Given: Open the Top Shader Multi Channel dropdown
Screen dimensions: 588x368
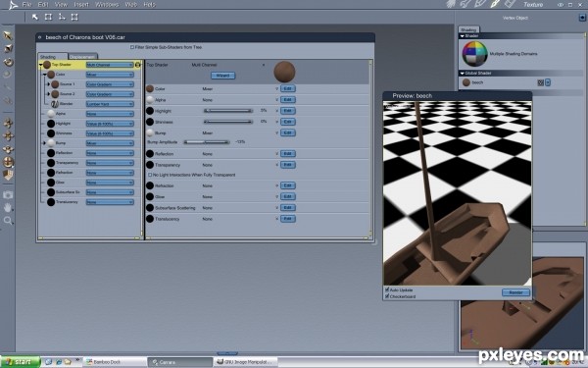Looking at the screenshot, I should tap(110, 65).
